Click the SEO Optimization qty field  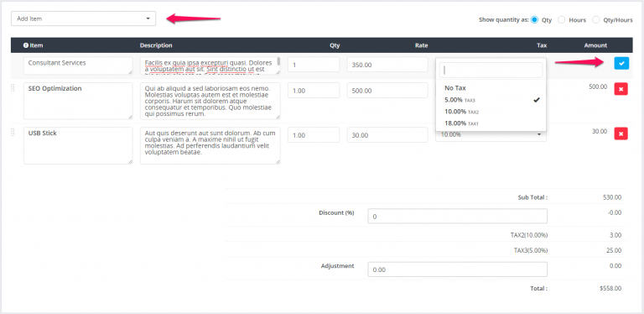pos(314,91)
